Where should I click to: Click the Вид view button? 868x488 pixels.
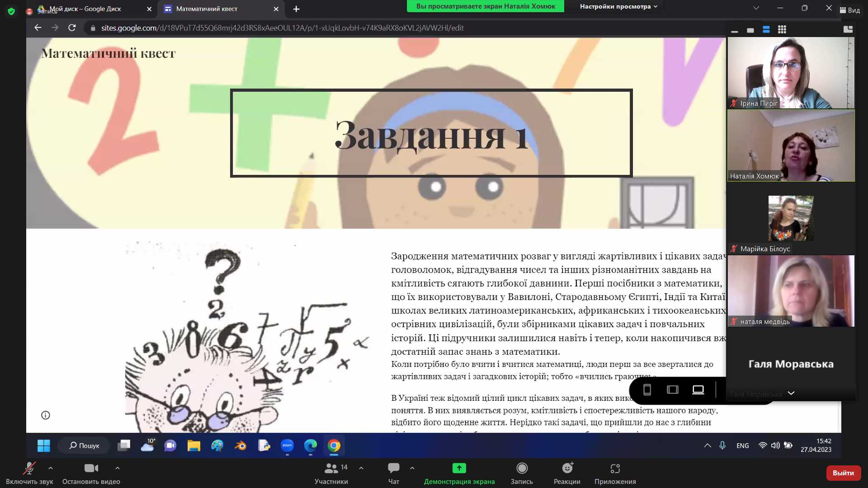click(x=850, y=10)
